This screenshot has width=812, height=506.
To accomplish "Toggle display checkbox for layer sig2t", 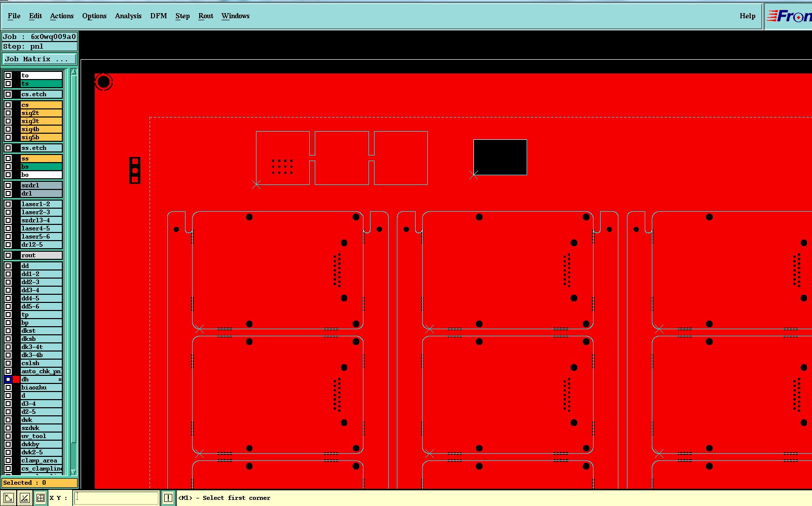I will pos(8,113).
